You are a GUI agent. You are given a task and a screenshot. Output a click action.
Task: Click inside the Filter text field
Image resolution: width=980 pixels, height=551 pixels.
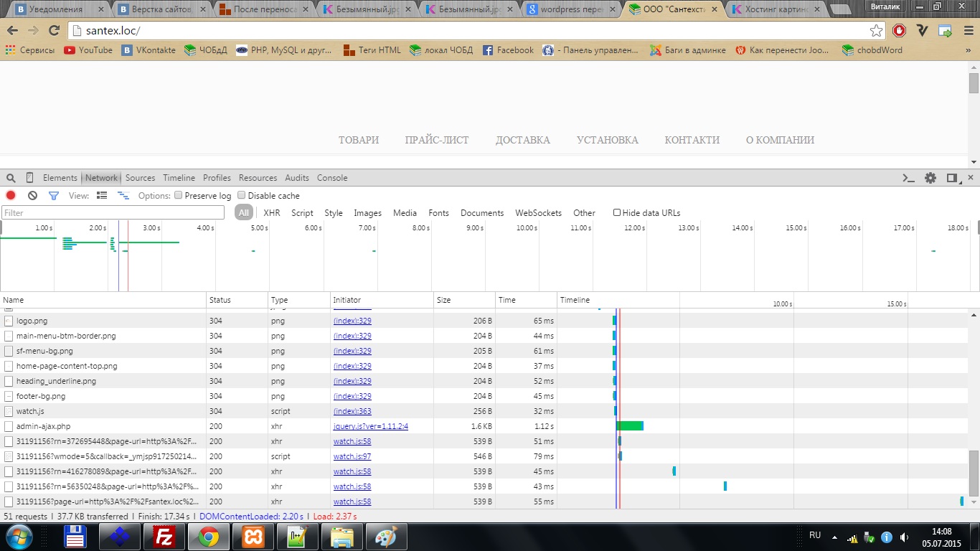tap(113, 212)
